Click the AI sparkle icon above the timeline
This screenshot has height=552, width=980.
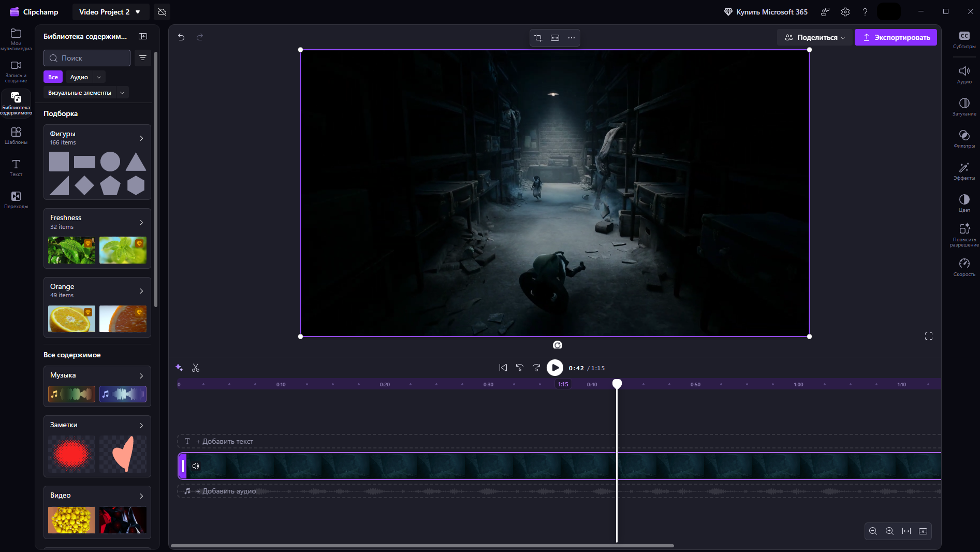click(x=179, y=368)
